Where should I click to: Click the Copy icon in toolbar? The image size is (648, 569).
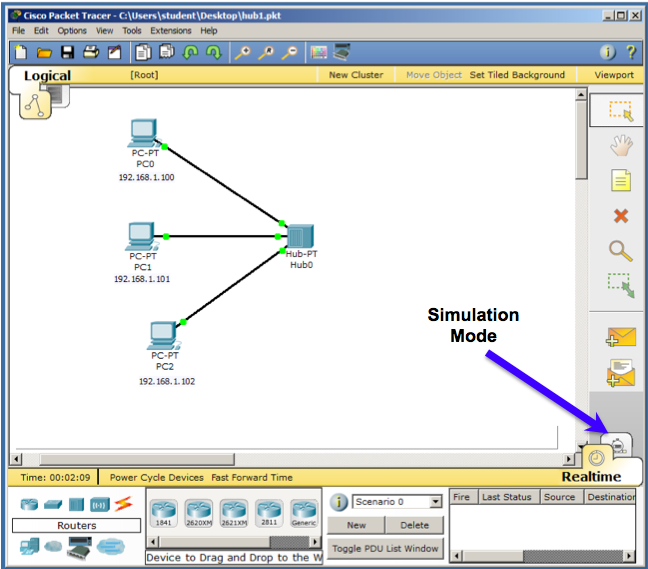143,52
